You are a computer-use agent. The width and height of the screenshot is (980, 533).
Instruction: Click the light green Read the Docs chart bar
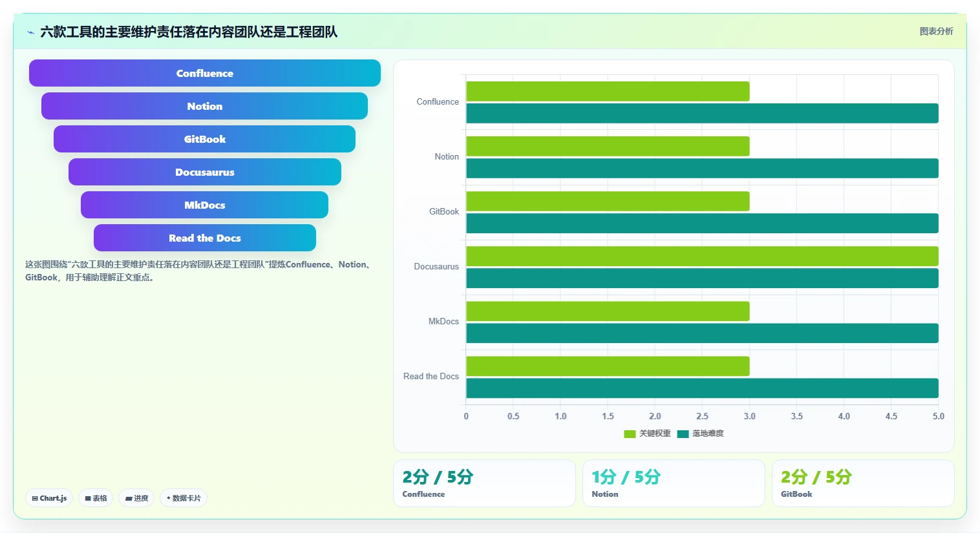[608, 366]
